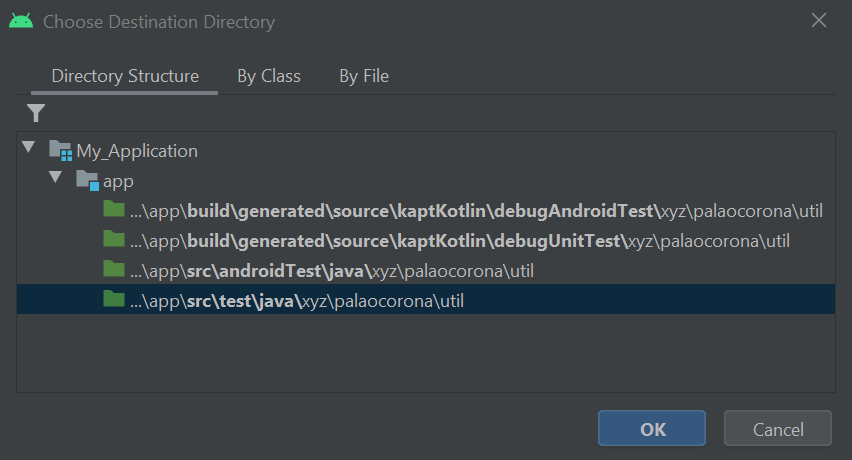The image size is (852, 460).
Task: Switch to the By File tab
Action: point(364,76)
